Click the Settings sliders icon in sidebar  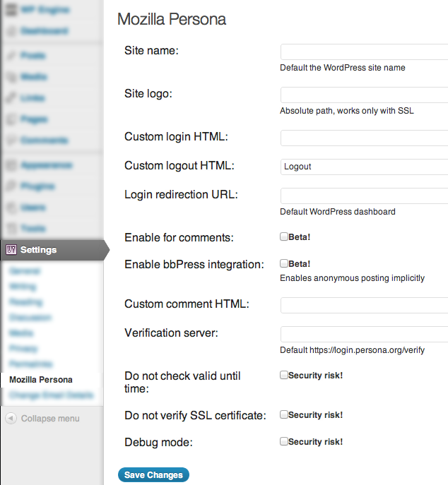pos(11,250)
